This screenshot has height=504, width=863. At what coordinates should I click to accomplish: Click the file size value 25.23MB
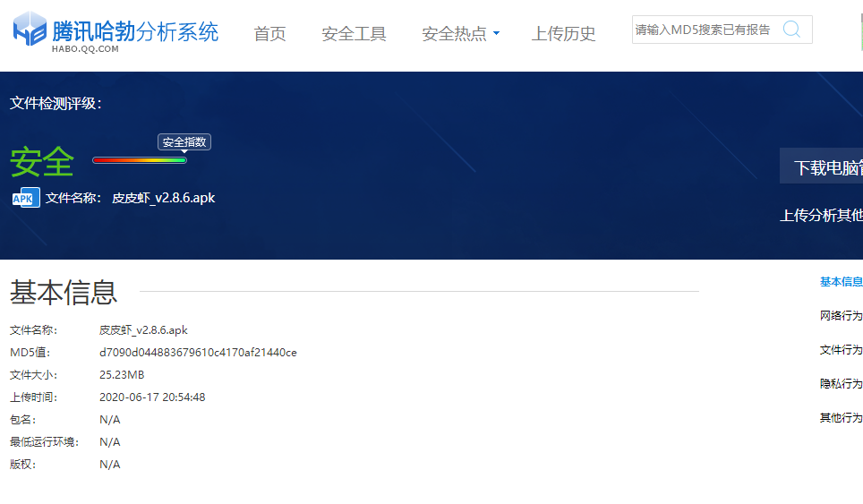pos(122,375)
